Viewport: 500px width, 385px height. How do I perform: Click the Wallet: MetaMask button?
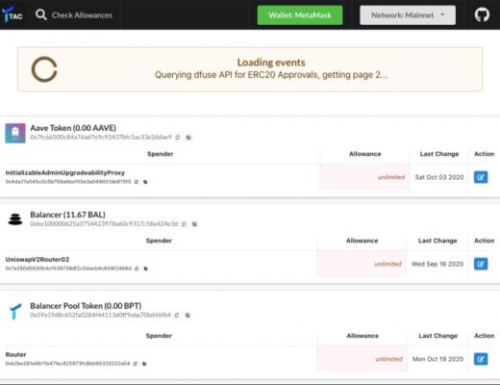[300, 15]
